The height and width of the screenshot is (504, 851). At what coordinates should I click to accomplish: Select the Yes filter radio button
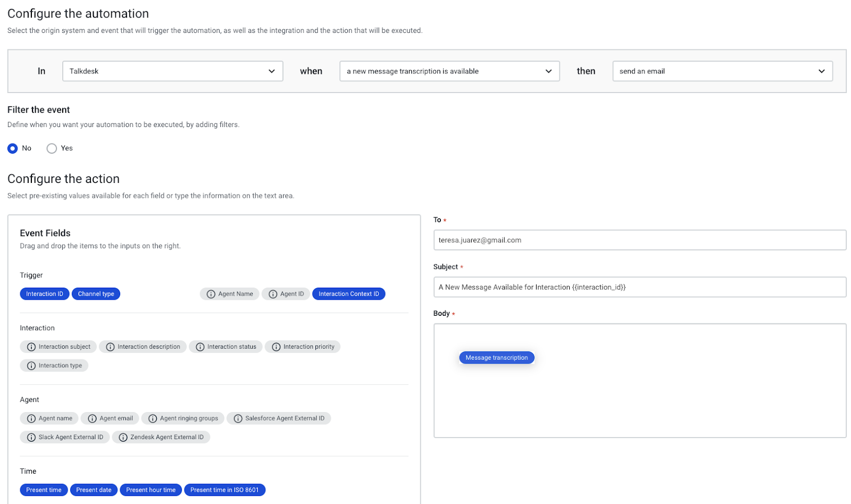[52, 148]
